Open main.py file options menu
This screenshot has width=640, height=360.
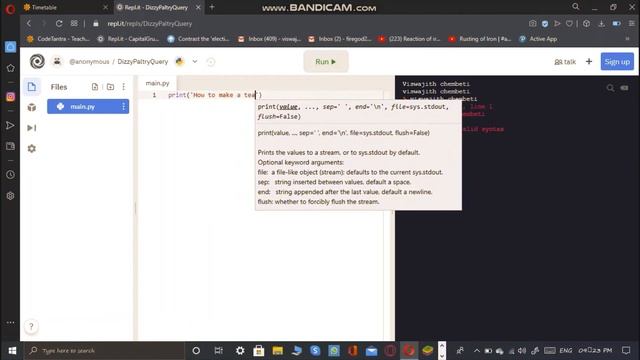click(123, 107)
